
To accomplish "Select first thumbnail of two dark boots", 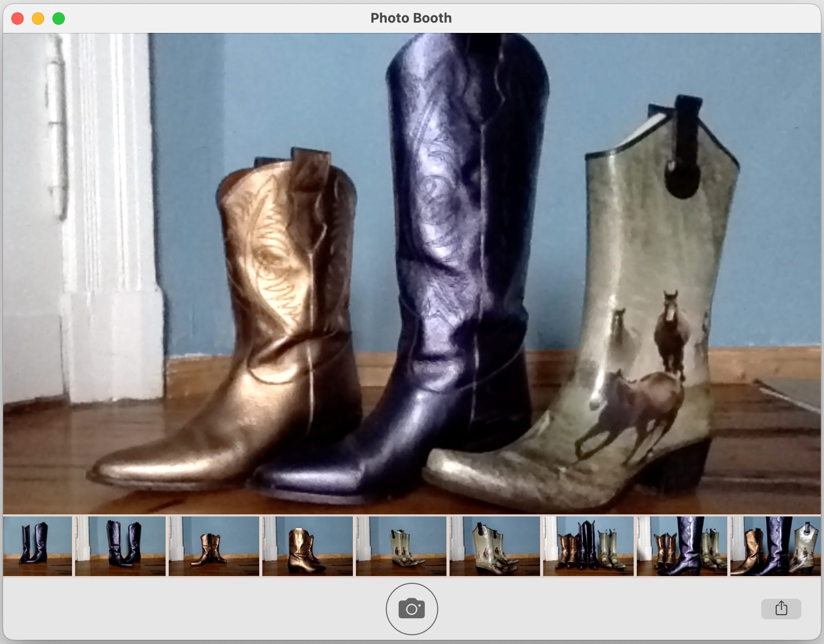I will 38,546.
